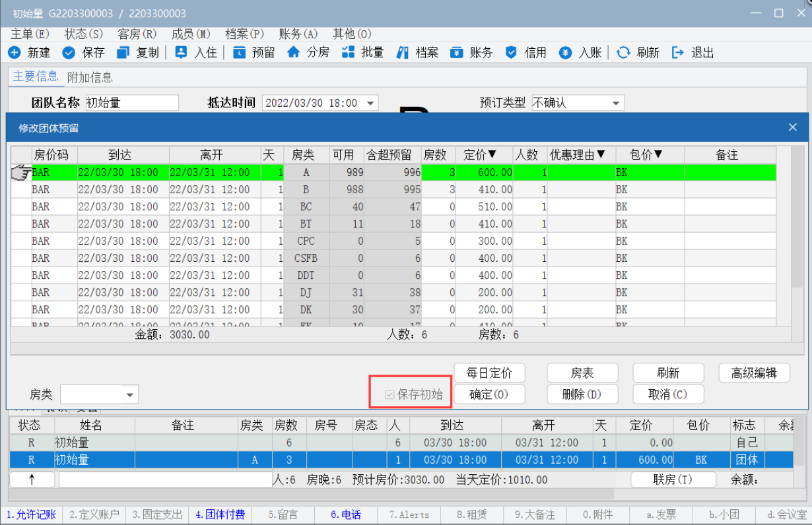Select the 9.大备注 bottom tab
Screen dimensions: 812x525
coord(535,514)
